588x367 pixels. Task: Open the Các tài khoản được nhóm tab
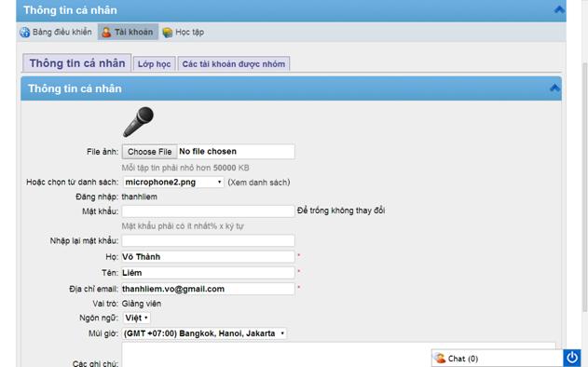pos(234,63)
